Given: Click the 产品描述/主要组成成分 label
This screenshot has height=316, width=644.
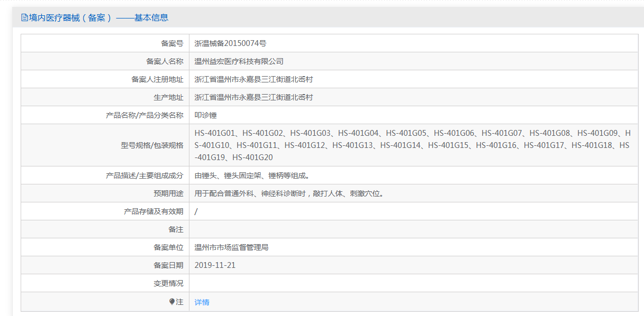Looking at the screenshot, I should [x=144, y=175].
